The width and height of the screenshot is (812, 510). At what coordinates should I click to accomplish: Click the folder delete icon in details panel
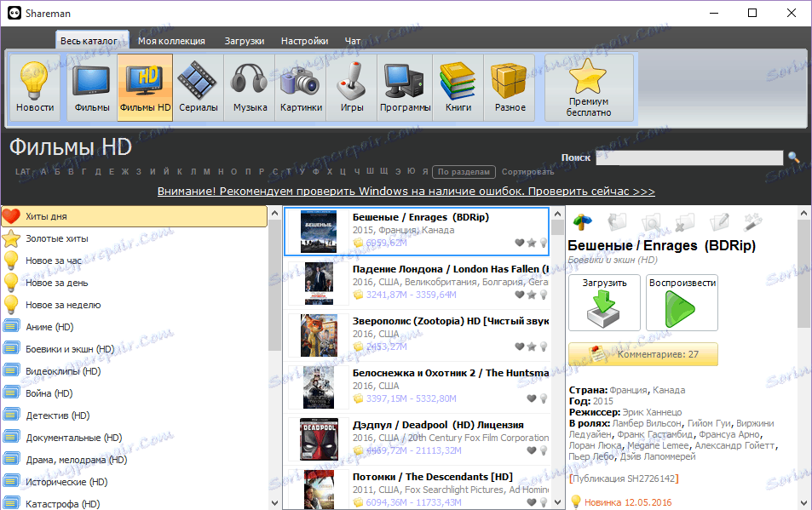coord(684,222)
